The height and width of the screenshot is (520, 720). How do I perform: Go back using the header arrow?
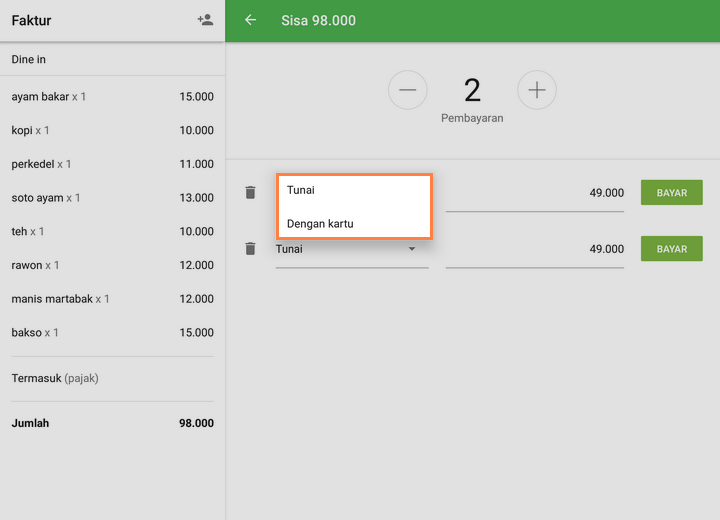pyautogui.click(x=250, y=20)
